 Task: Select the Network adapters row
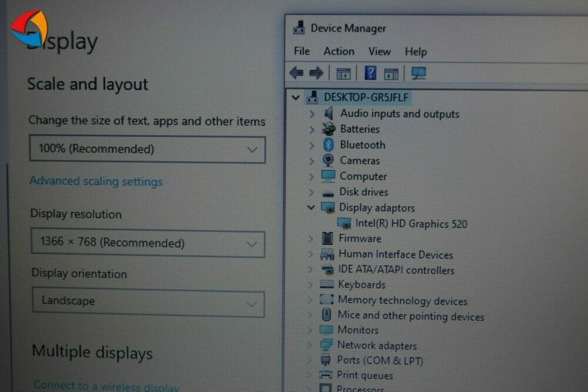tap(377, 345)
